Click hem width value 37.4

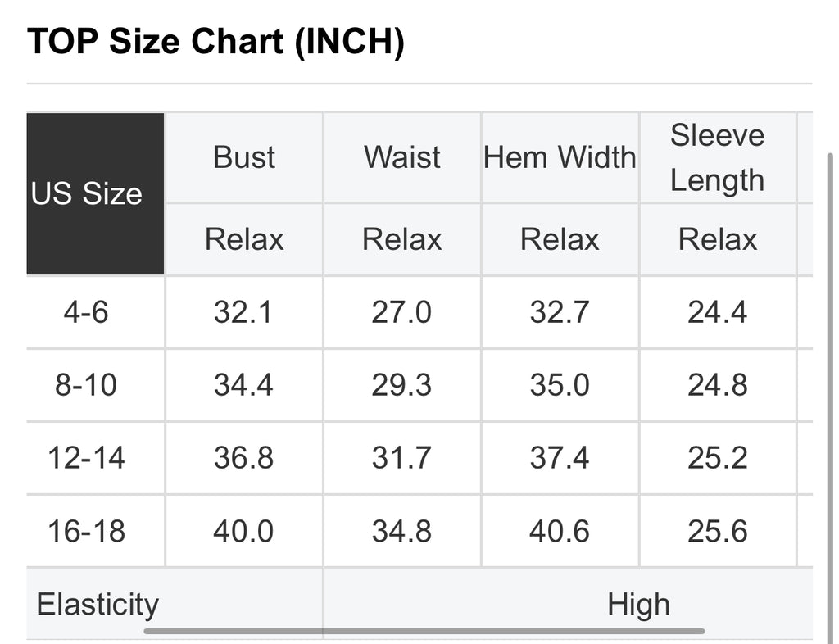[x=560, y=458]
